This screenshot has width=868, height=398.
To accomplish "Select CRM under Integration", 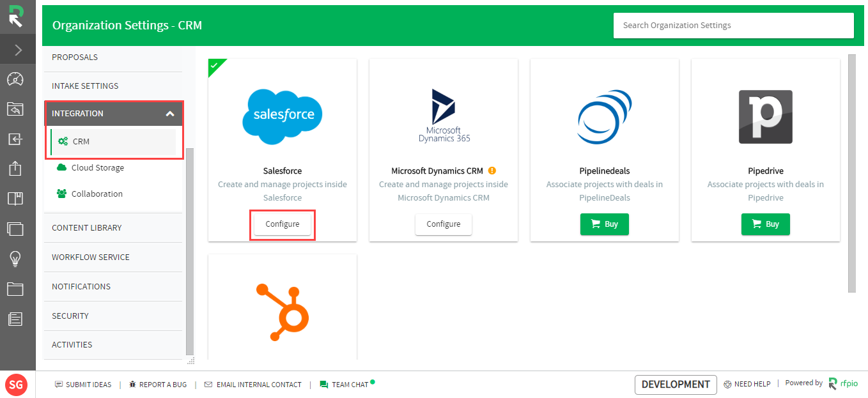I will click(113, 141).
